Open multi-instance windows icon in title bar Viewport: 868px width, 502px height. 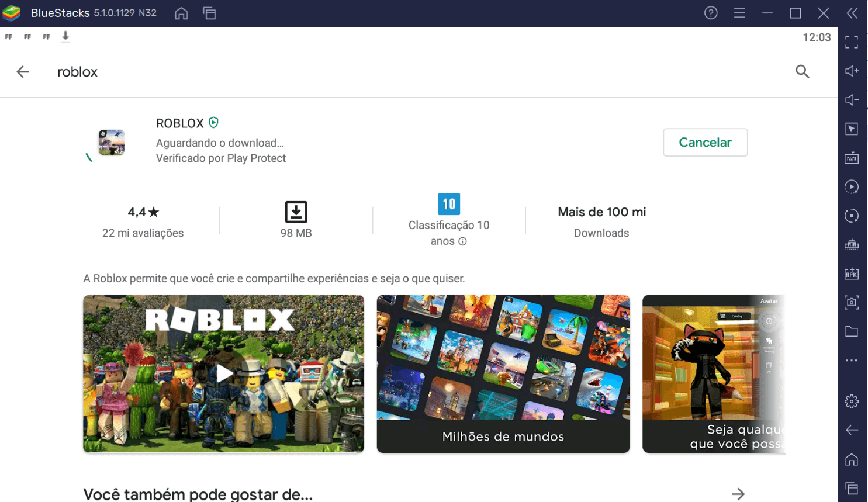[x=209, y=13]
